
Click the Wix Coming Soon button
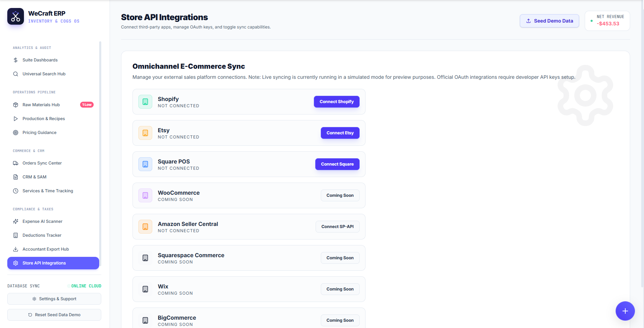click(340, 289)
